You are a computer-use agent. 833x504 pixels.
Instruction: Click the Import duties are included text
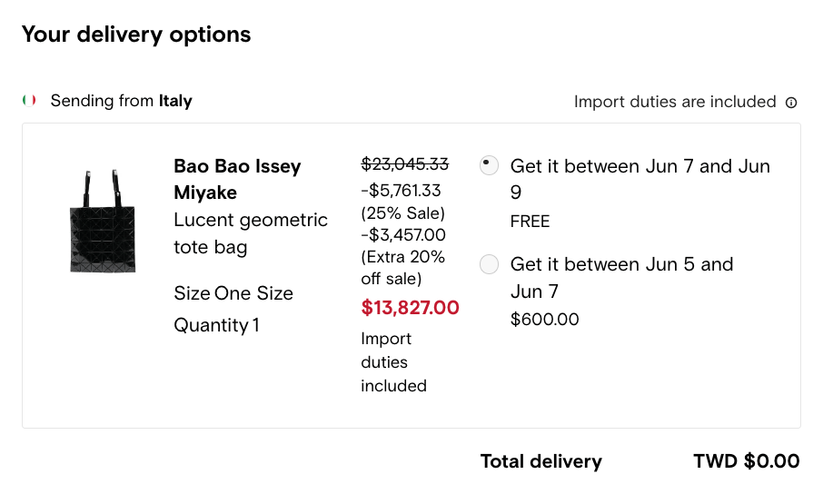675,102
